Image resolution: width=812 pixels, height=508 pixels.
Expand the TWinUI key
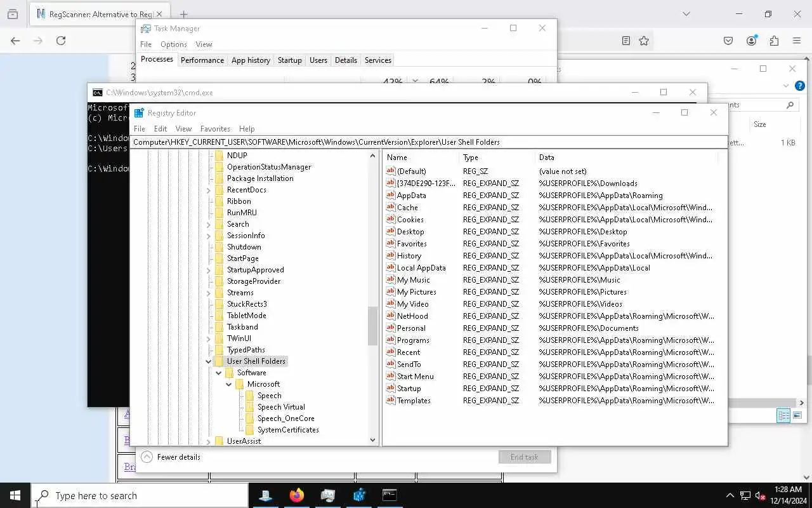coord(209,338)
